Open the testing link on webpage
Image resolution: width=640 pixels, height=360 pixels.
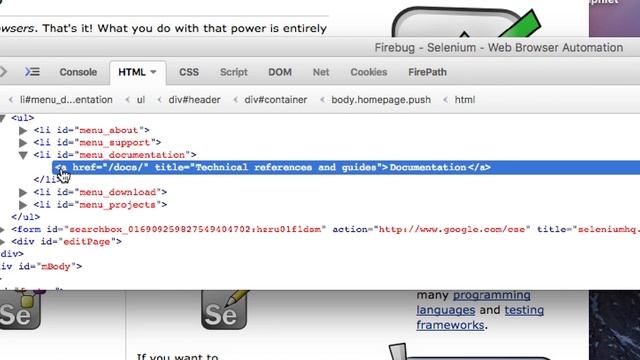(524, 310)
